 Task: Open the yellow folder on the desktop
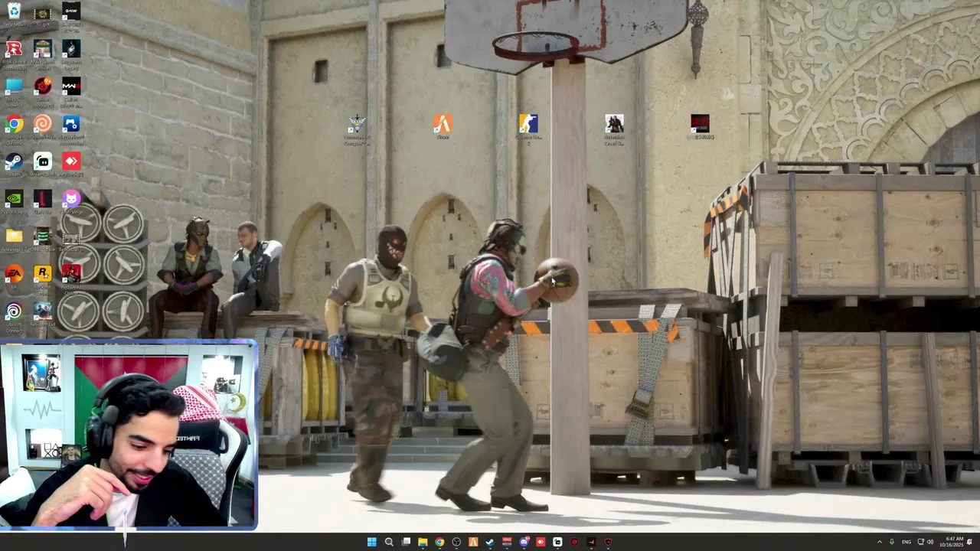click(14, 240)
